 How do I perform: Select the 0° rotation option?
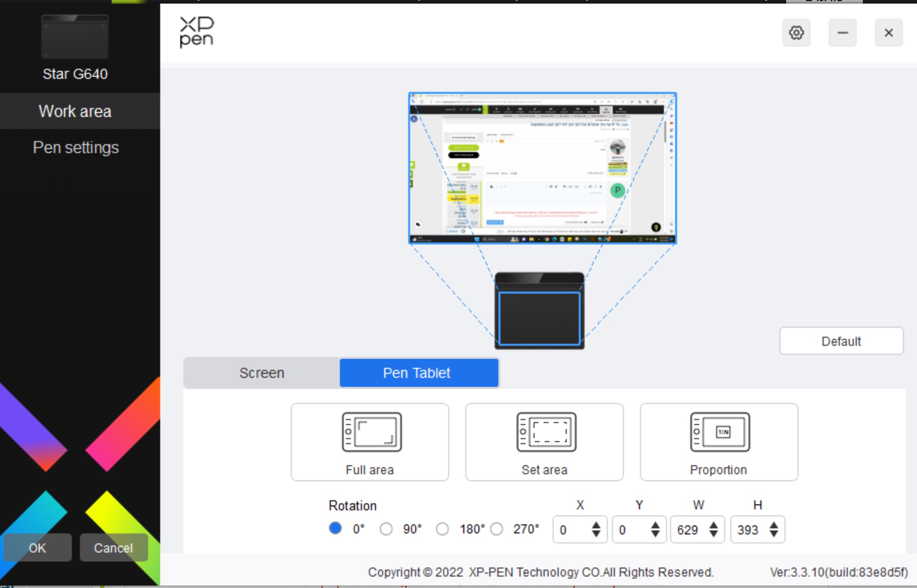click(335, 528)
